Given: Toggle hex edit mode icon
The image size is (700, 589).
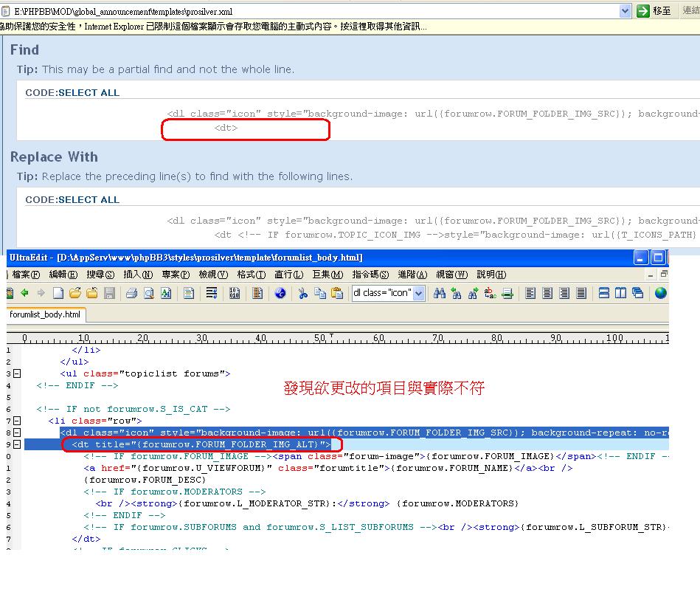Looking at the screenshot, I should coord(235,293).
